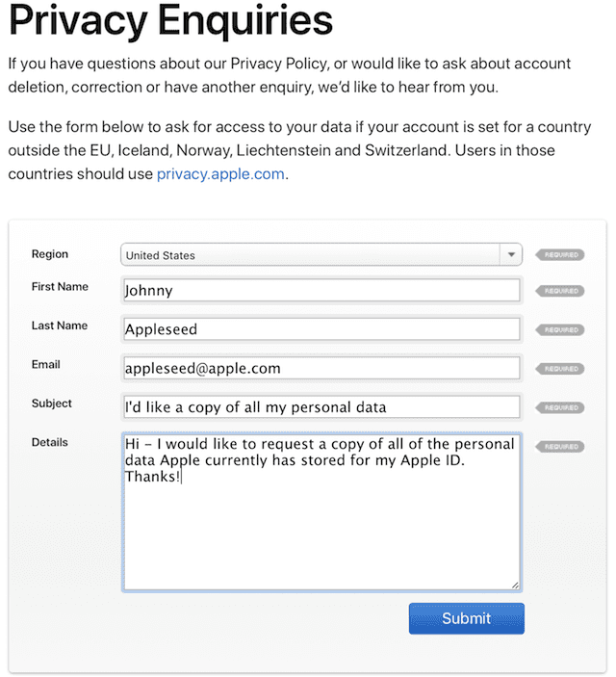Click the Privacy Enquiries page heading
Viewport: 616px width, 677px height.
coord(170,21)
